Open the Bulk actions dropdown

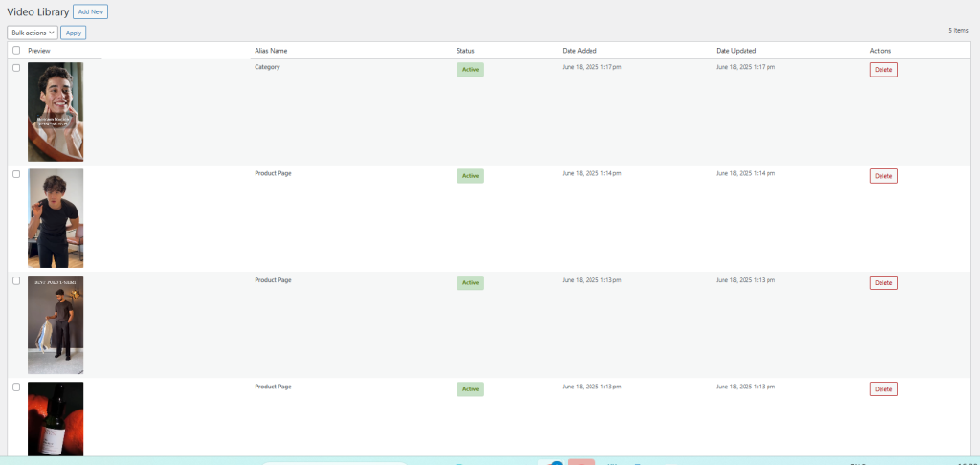click(x=33, y=33)
